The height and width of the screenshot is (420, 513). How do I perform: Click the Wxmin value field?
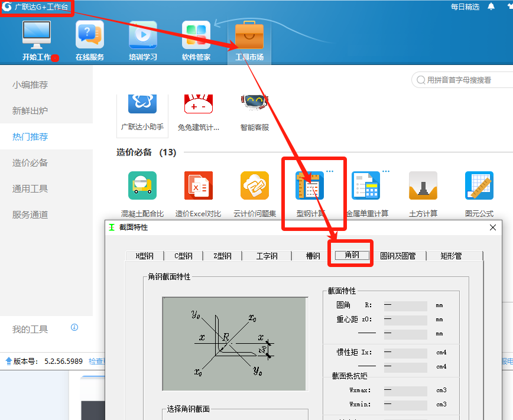[405, 405]
